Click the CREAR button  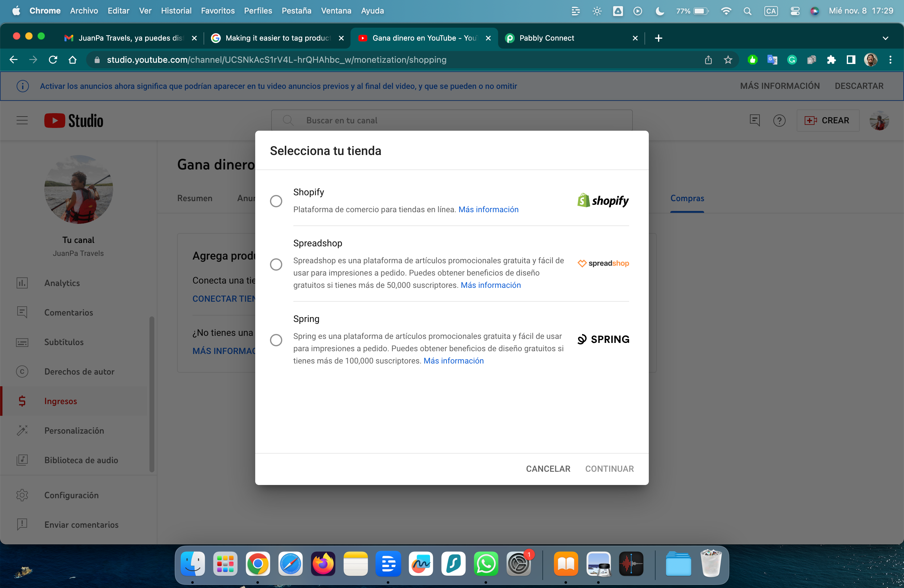point(828,121)
